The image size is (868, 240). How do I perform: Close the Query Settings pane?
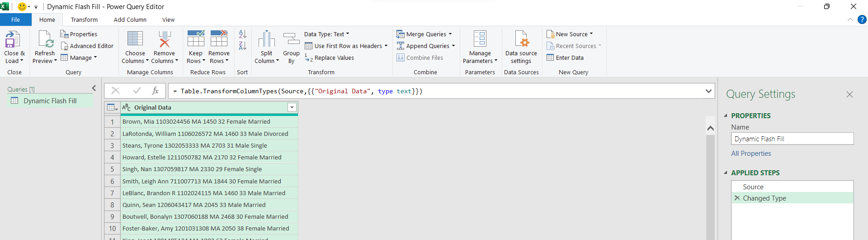849,94
